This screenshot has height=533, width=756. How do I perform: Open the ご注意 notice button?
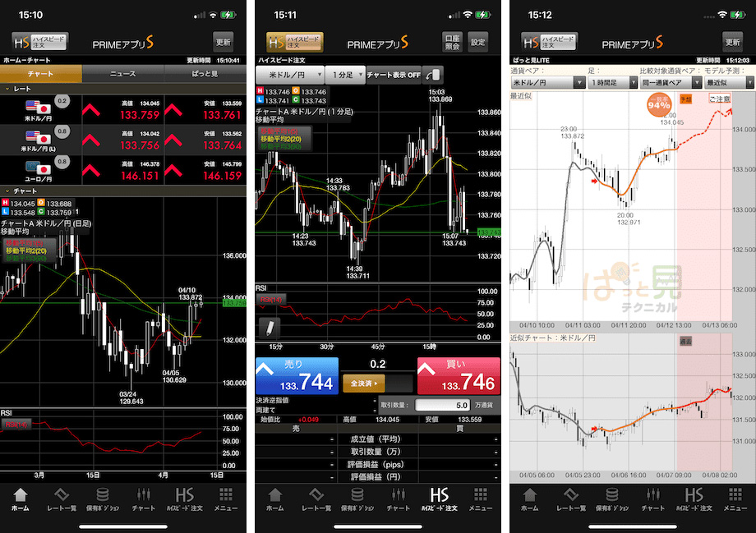719,99
